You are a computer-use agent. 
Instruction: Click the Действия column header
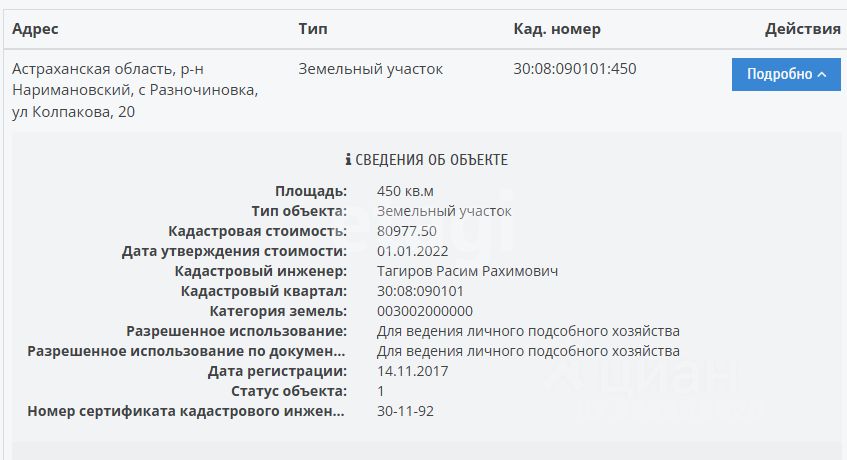click(802, 29)
